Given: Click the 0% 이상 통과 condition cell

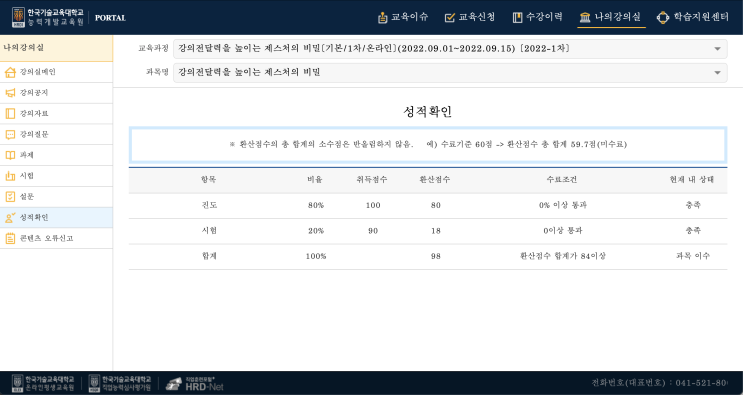Looking at the screenshot, I should coord(563,205).
